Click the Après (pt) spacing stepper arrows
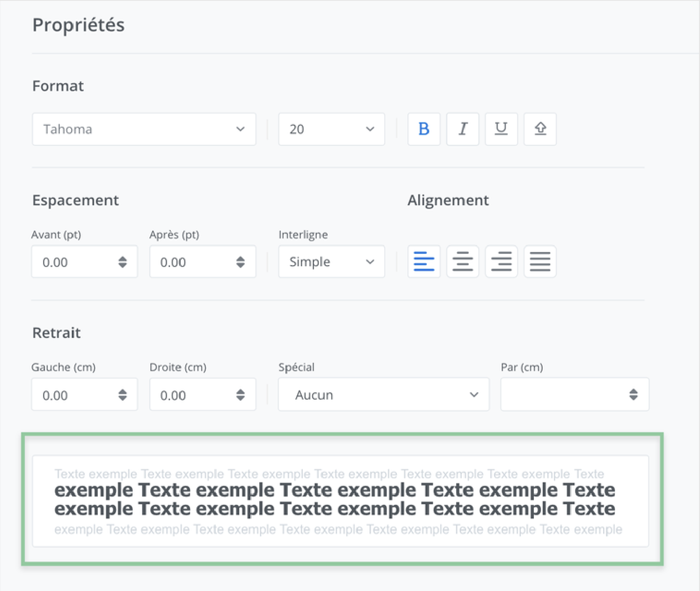 241,262
